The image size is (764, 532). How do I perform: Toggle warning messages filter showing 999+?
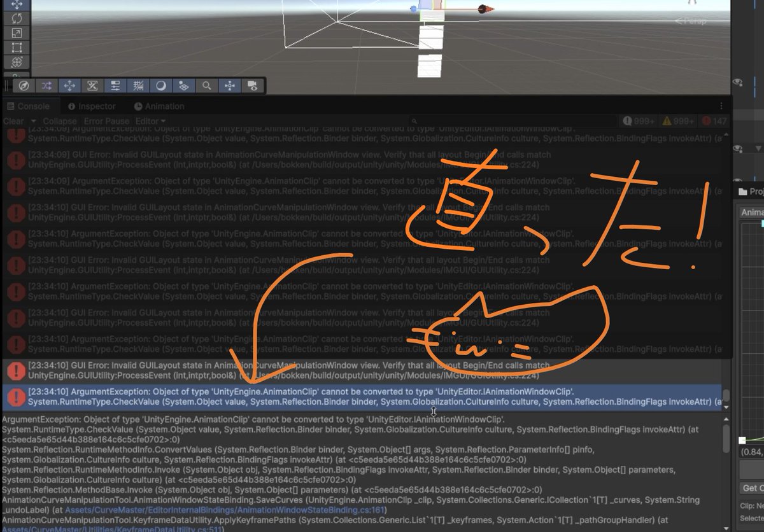(x=677, y=121)
